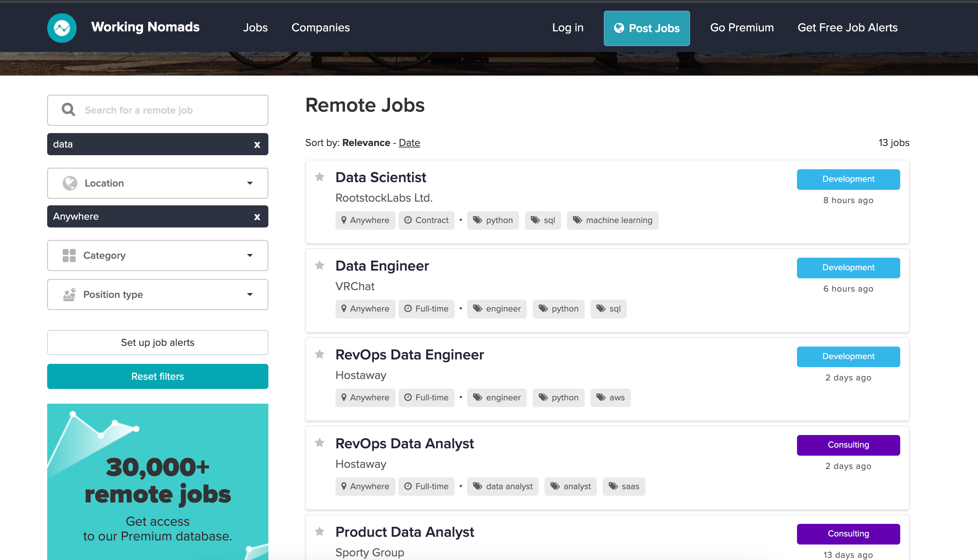Click the Working Nomads logo icon
This screenshot has width=978, height=560.
click(62, 28)
